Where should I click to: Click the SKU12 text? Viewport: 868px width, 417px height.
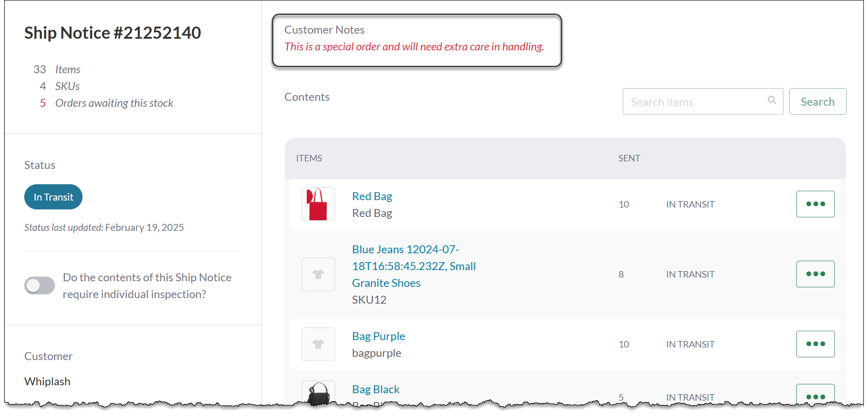click(x=369, y=300)
